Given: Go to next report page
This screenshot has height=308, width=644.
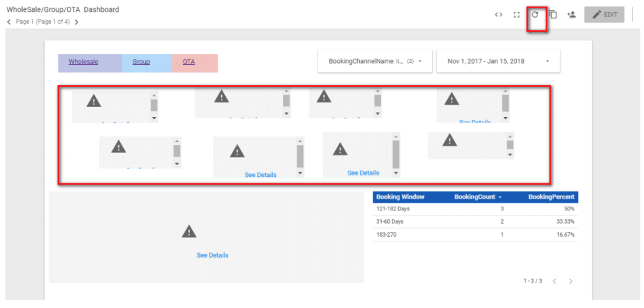Looking at the screenshot, I should click(x=76, y=22).
